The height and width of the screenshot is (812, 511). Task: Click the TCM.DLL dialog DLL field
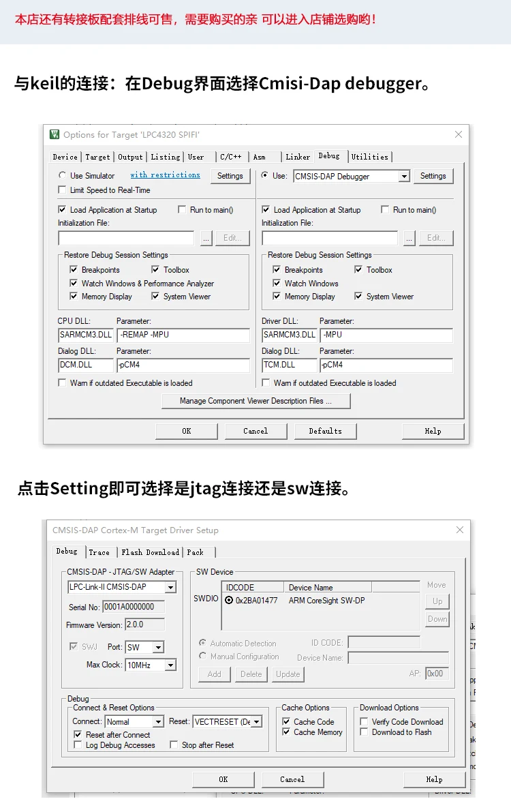pyautogui.click(x=290, y=365)
